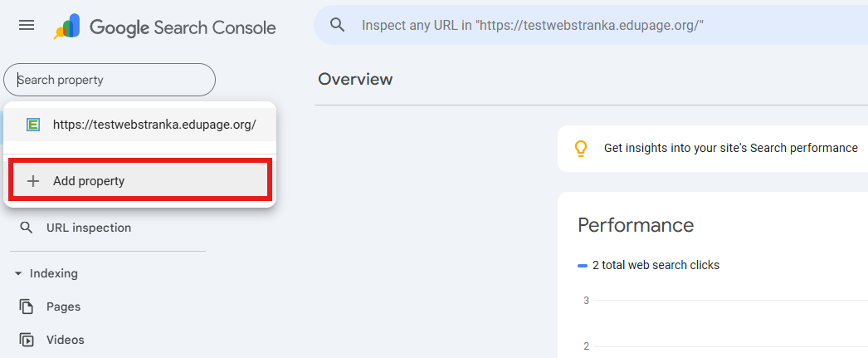
Task: Click the Pages document icon
Action: tap(27, 307)
